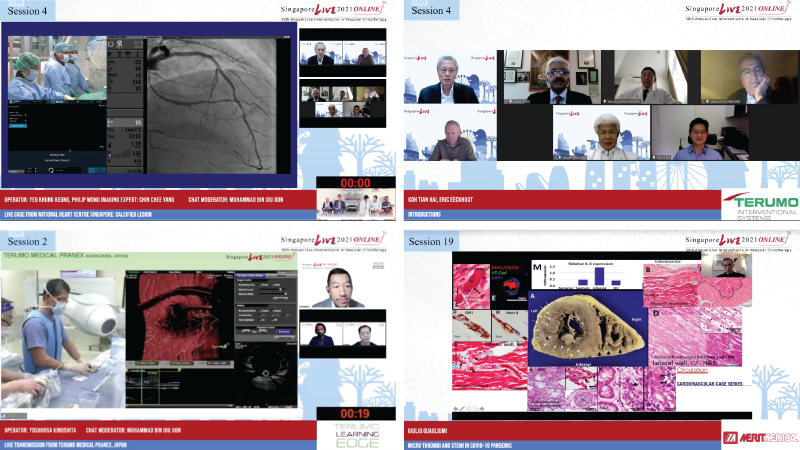This screenshot has width=800, height=450.
Task: Select the speaker in suit in Session 2
Action: (x=339, y=287)
